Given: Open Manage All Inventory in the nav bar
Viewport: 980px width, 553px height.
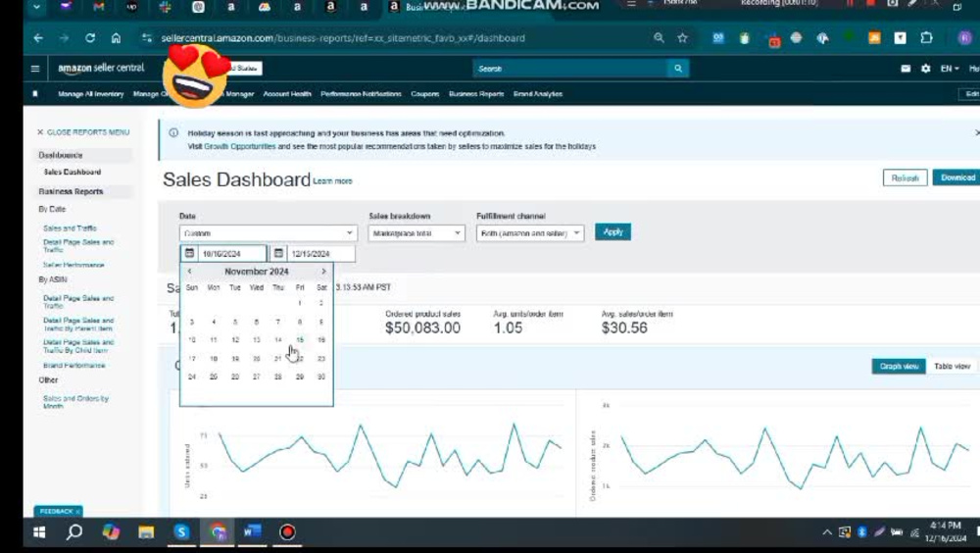Looking at the screenshot, I should point(90,94).
